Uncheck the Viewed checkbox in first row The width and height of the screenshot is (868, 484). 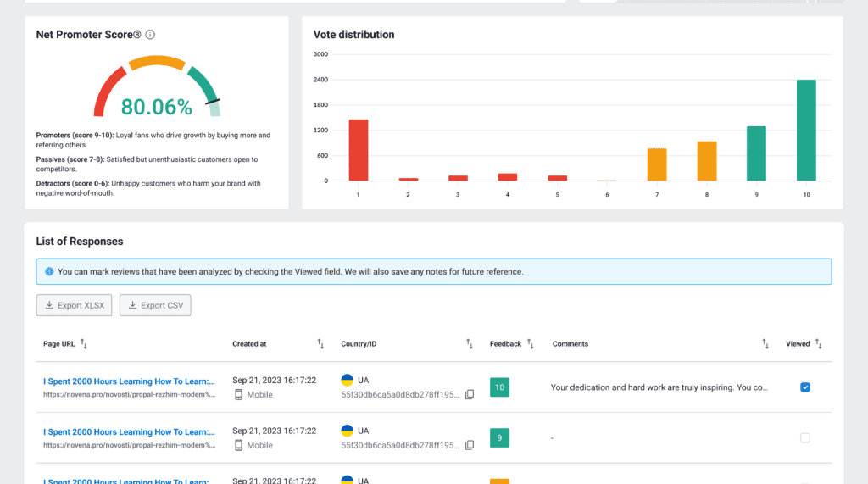point(805,387)
